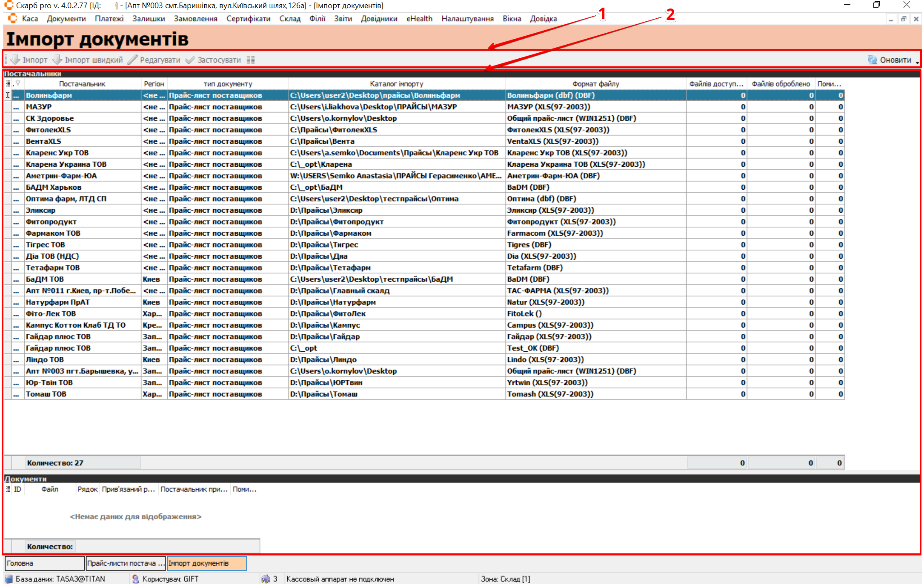Click the database icon in status bar
Viewport: 924px width, 584px height.
coord(9,579)
